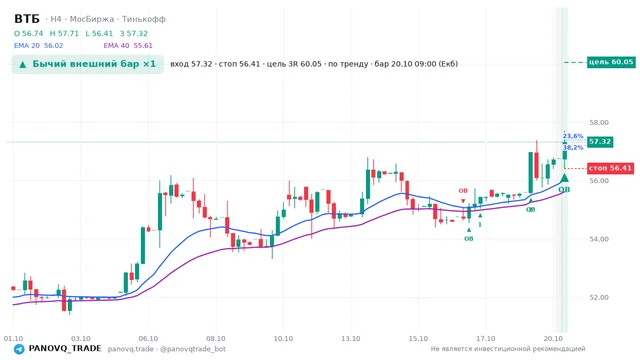The width and height of the screenshot is (640, 360).
Task: Click the 06.10 date axis label
Action: 148,339
